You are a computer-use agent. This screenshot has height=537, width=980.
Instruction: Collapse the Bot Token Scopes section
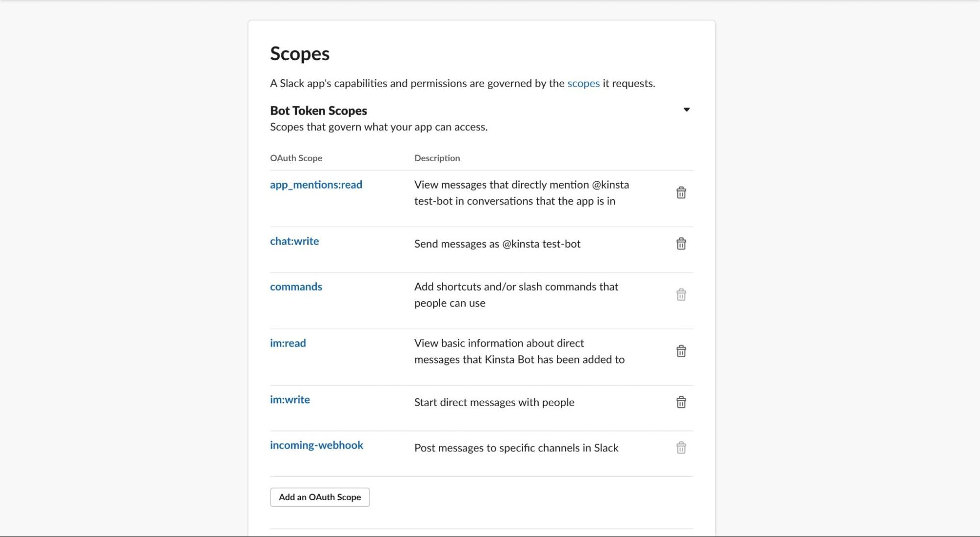[x=685, y=108]
